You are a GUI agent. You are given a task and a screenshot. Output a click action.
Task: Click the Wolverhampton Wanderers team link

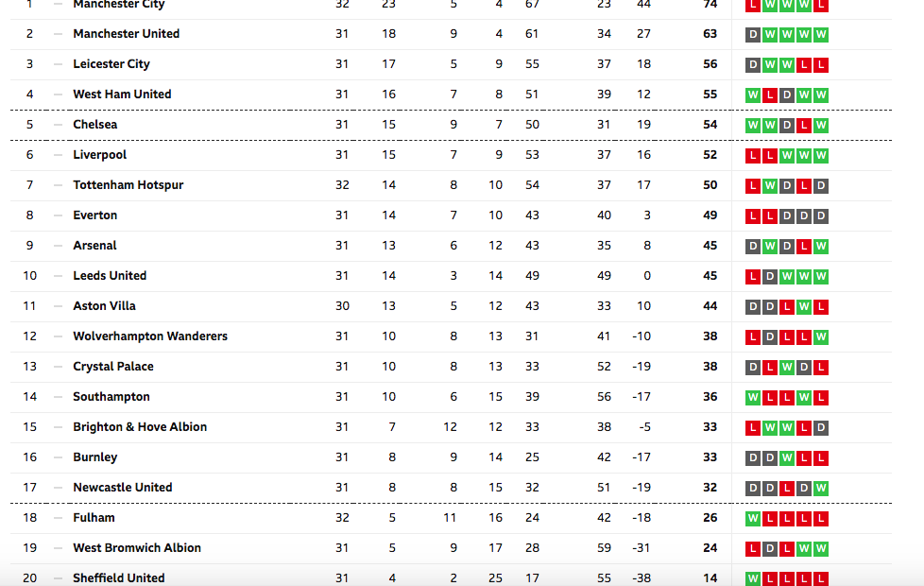coord(150,336)
